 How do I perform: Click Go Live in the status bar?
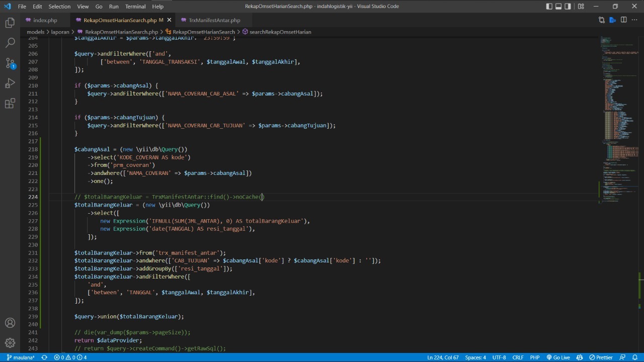click(x=558, y=357)
